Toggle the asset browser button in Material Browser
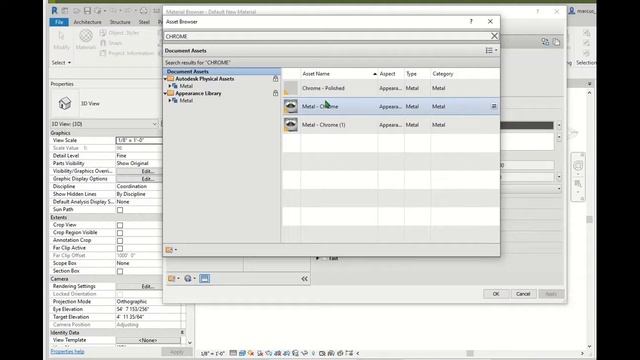Screen dimensions: 640x360 204,279
